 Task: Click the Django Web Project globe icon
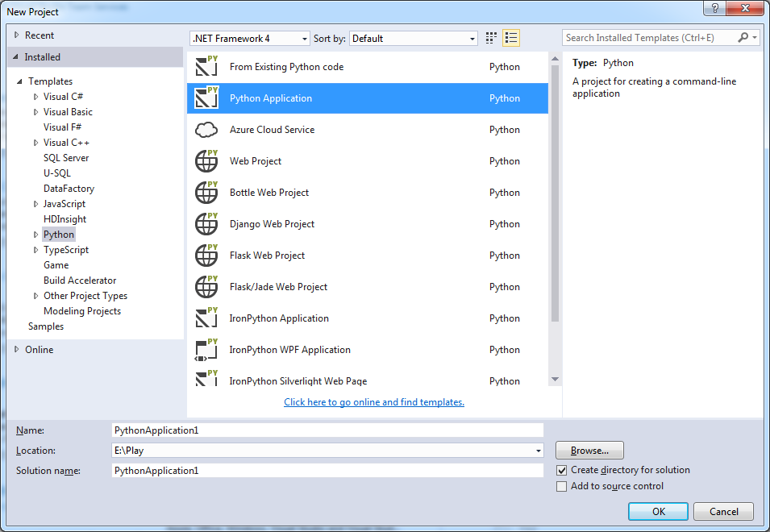coord(206,224)
